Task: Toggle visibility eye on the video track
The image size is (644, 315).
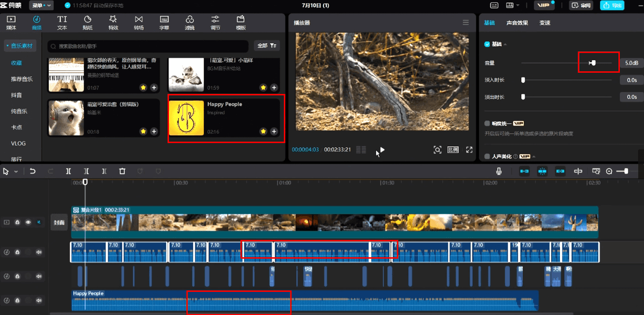Action: 28,222
